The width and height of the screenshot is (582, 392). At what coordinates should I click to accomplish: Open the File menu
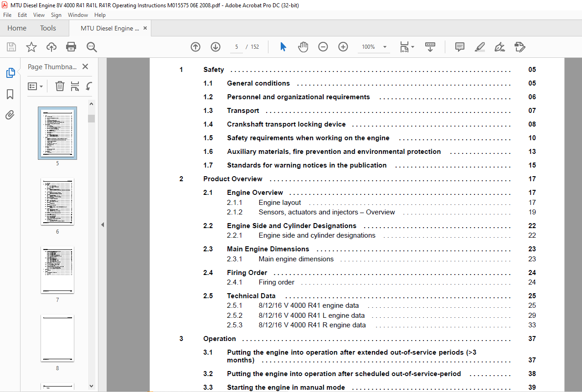pos(7,15)
